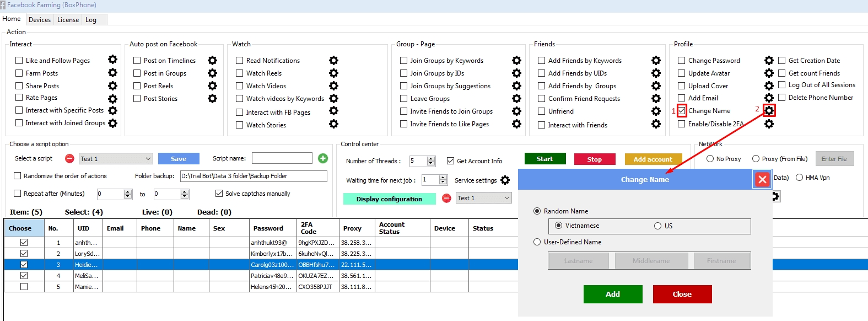The height and width of the screenshot is (321, 868).
Task: Open settings gear for Change Password
Action: point(769,60)
